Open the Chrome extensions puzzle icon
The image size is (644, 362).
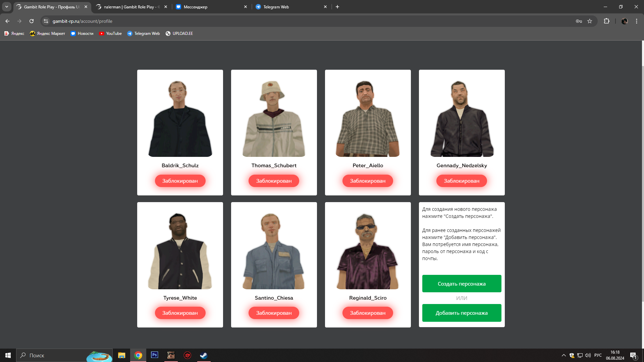click(606, 21)
